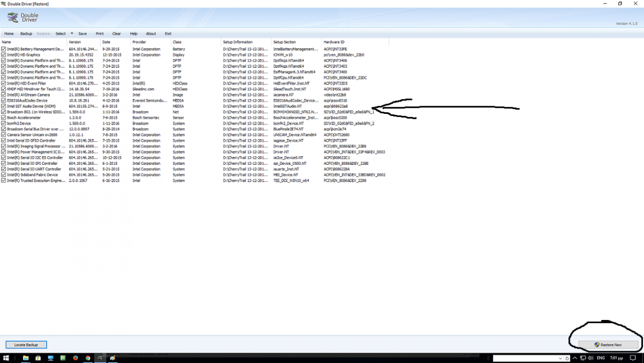
Task: Sort by the Version column header
Action: point(83,42)
